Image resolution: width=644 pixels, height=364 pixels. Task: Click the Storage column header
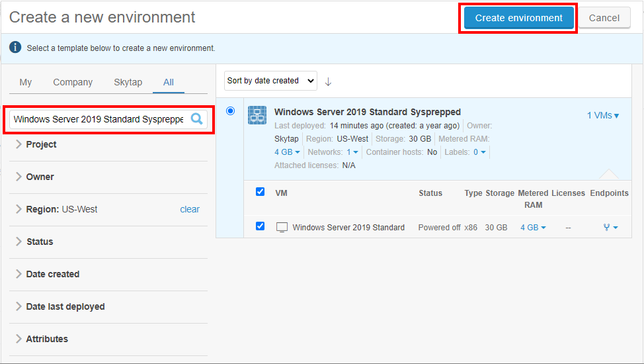tap(500, 193)
